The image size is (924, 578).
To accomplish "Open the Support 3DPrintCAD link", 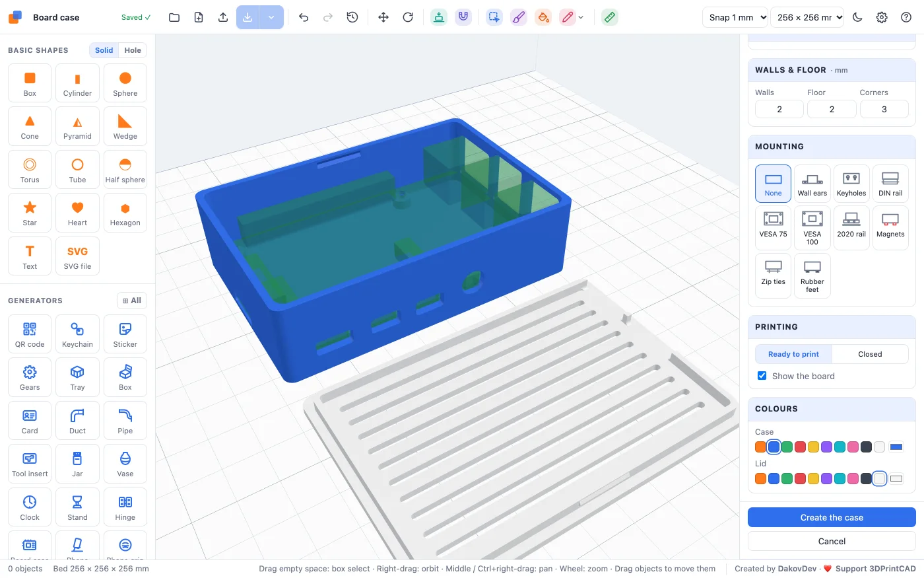I will click(x=870, y=569).
